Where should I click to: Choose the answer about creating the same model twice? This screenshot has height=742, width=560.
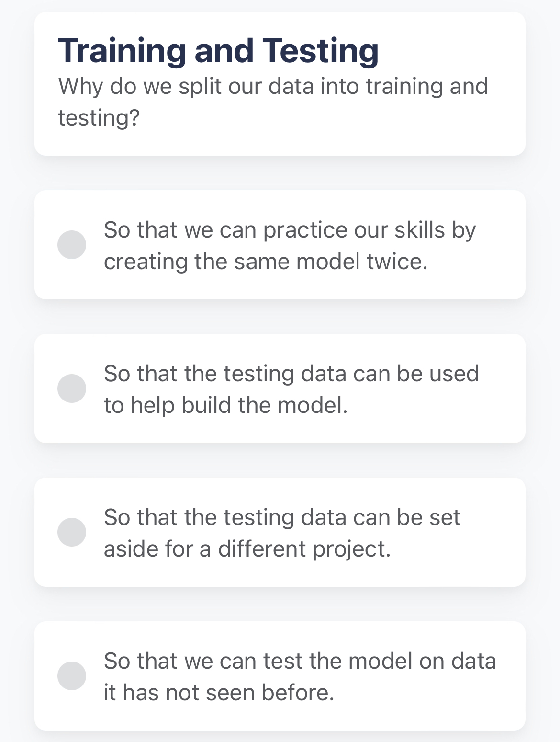280,244
